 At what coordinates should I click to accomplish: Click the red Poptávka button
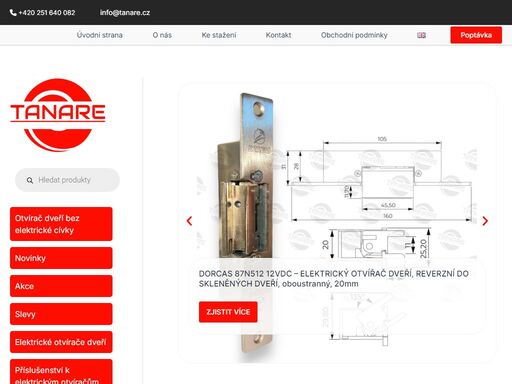click(x=476, y=35)
